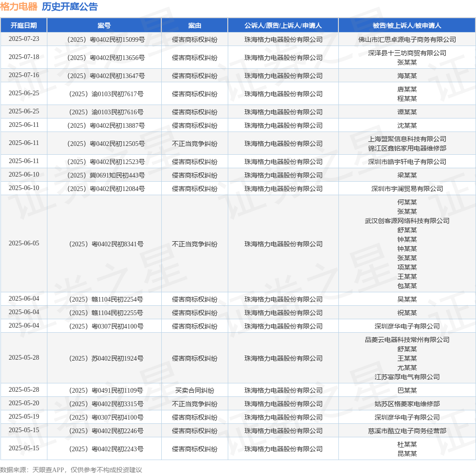The width and height of the screenshot is (476, 474).
Task: Click 上海盟聚信息科技有限公司 defendant entry
Action: pos(407,139)
